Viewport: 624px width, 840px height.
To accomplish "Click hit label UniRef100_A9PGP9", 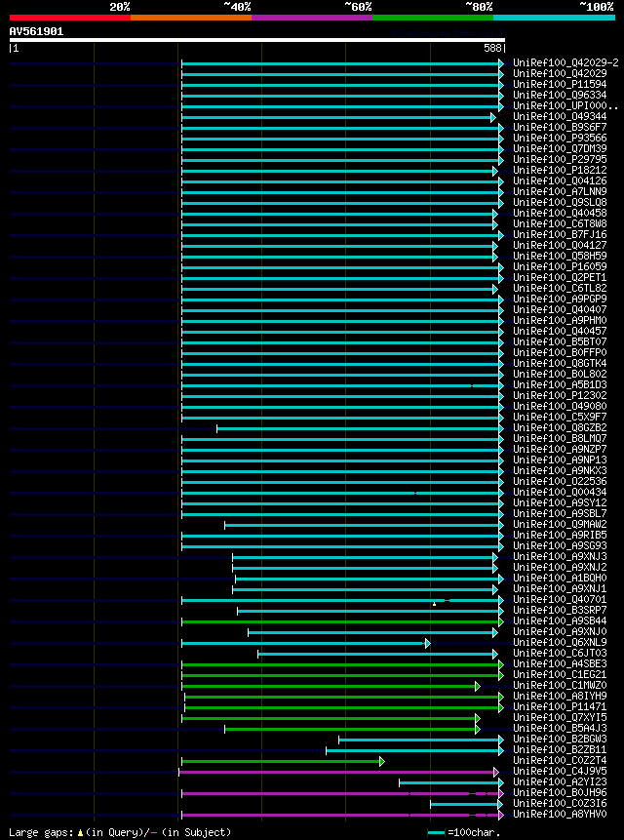I will (x=560, y=299).
